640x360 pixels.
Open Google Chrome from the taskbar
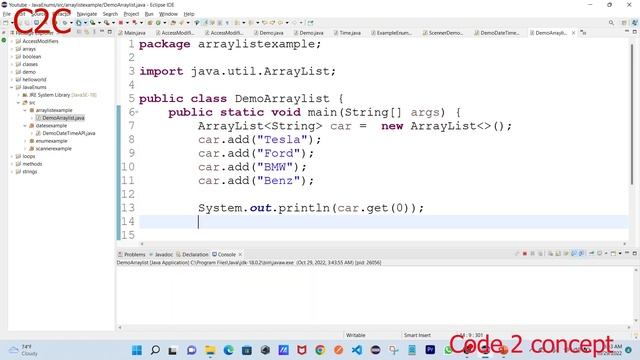[x=320, y=350]
